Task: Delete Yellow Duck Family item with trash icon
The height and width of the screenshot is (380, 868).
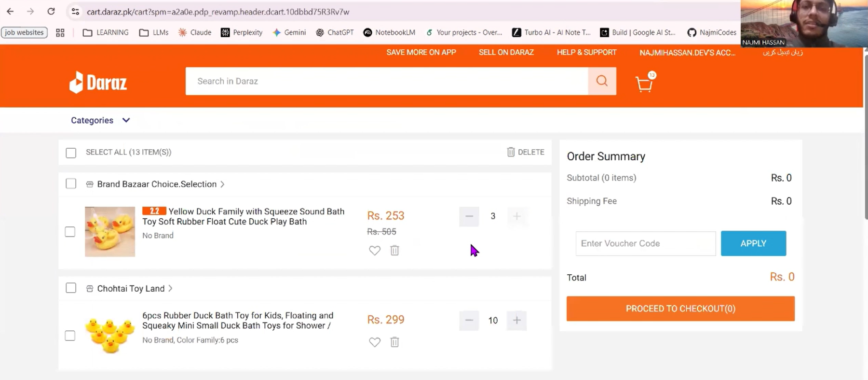Action: pyautogui.click(x=394, y=251)
